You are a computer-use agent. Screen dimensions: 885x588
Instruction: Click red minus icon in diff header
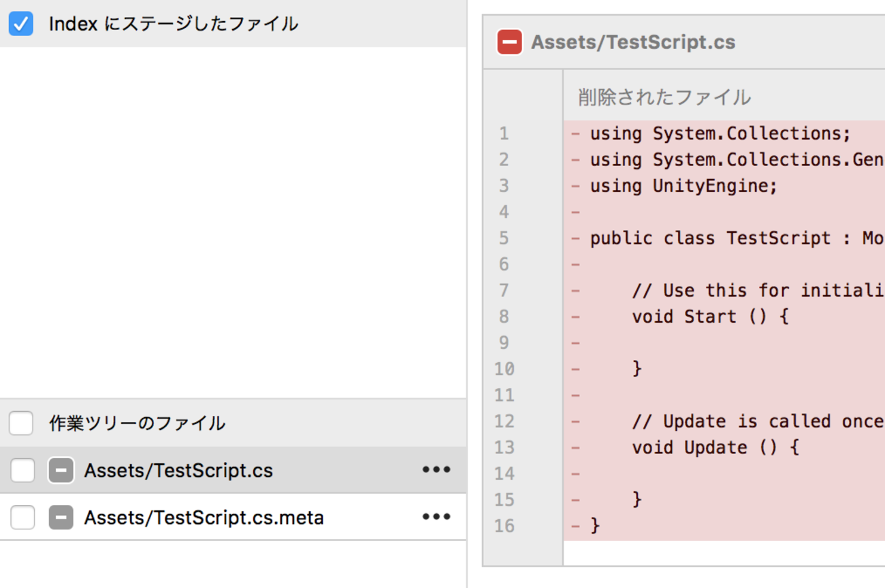click(x=510, y=42)
